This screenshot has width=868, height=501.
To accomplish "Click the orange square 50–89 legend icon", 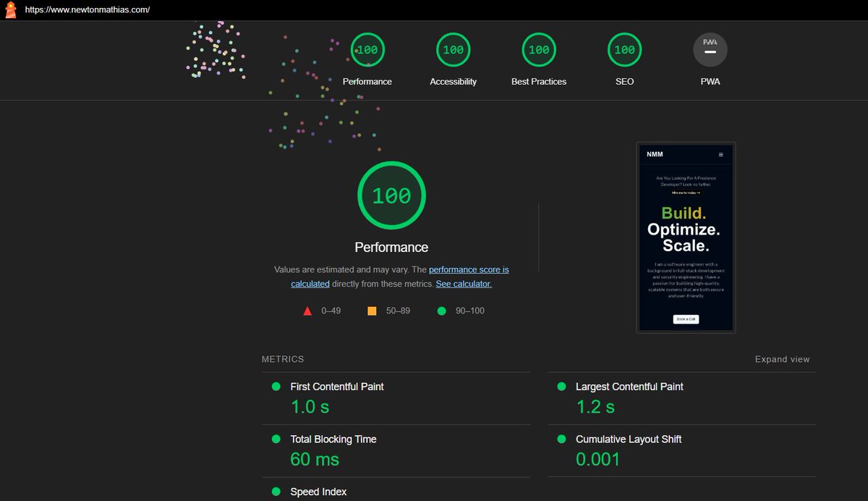I will pyautogui.click(x=372, y=311).
